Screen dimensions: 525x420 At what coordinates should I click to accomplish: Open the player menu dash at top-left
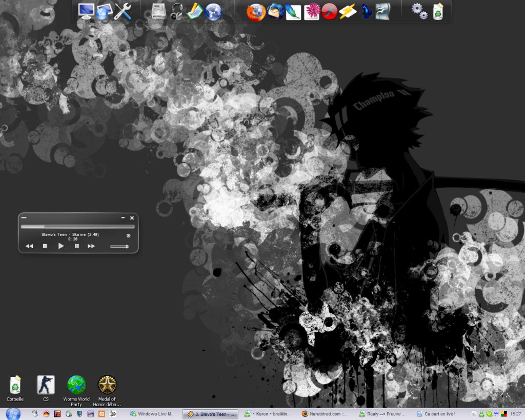tap(24, 217)
